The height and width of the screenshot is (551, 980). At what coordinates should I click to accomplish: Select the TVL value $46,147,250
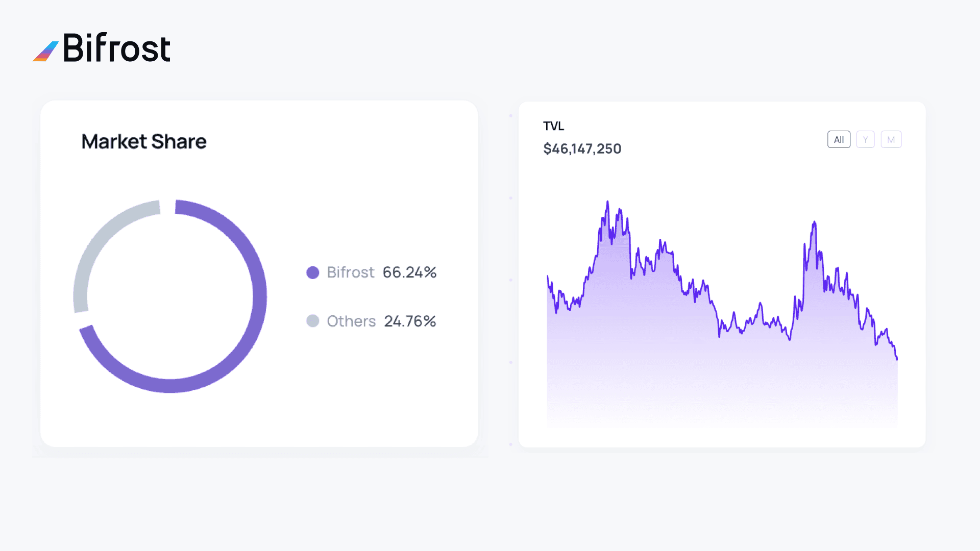click(x=582, y=148)
